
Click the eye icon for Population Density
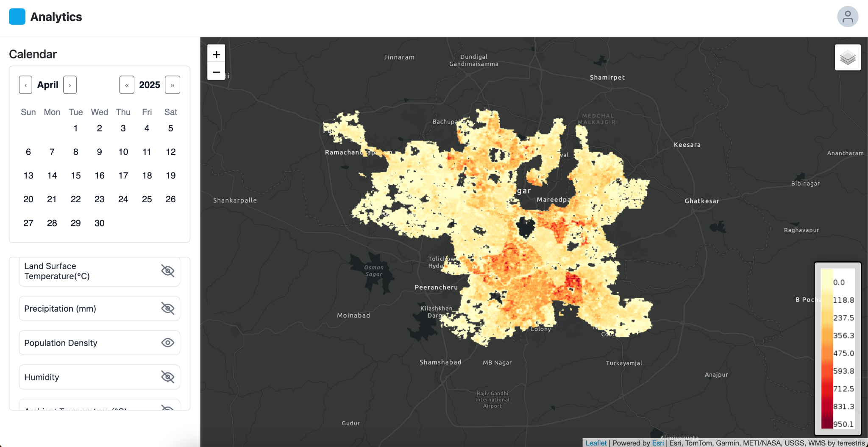click(x=167, y=342)
